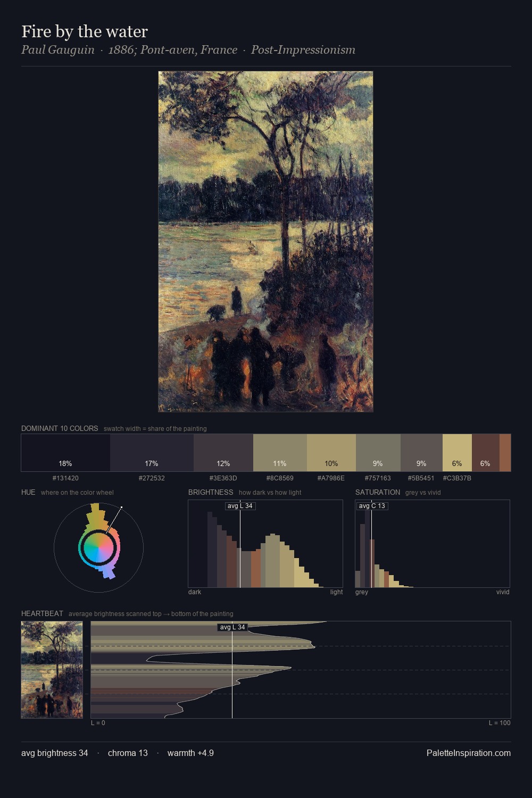Click the grey-green #757163 swatch
532x798 pixels.
(x=378, y=453)
